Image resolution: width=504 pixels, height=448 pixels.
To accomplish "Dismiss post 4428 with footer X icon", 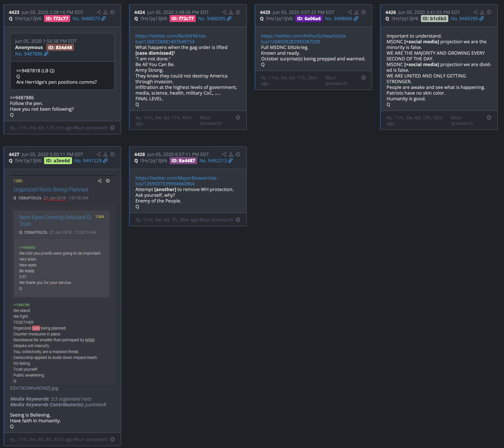I will tap(238, 220).
